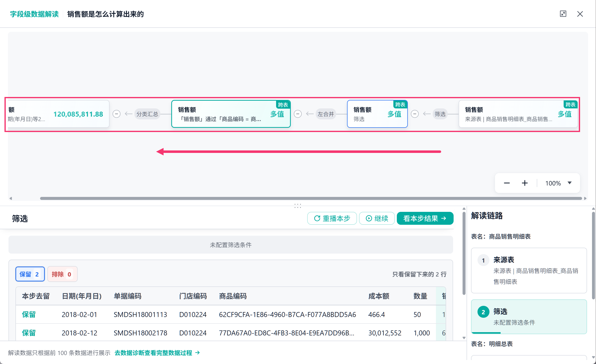Viewport: 596px width, 364px height.
Task: Select the 左合并 operation label
Action: coord(326,114)
